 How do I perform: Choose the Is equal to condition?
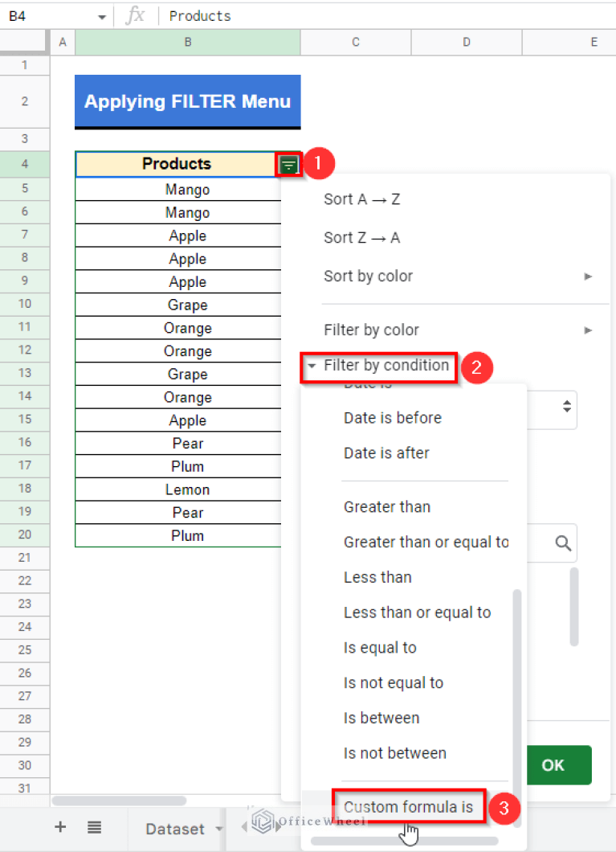(380, 647)
